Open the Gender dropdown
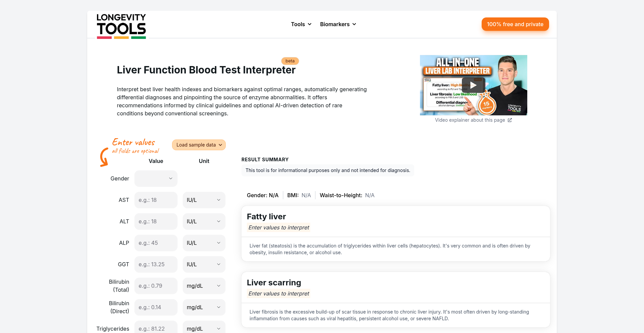Screen dimensions: 644x333 156,179
